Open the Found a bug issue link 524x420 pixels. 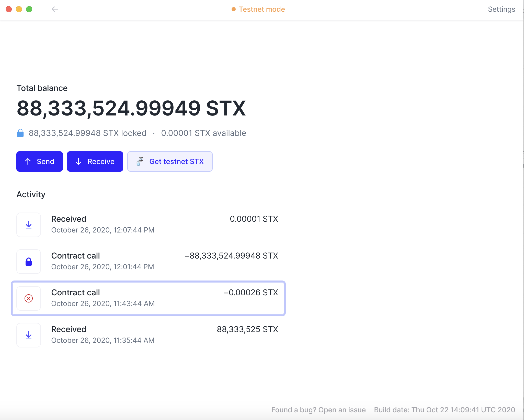point(318,410)
